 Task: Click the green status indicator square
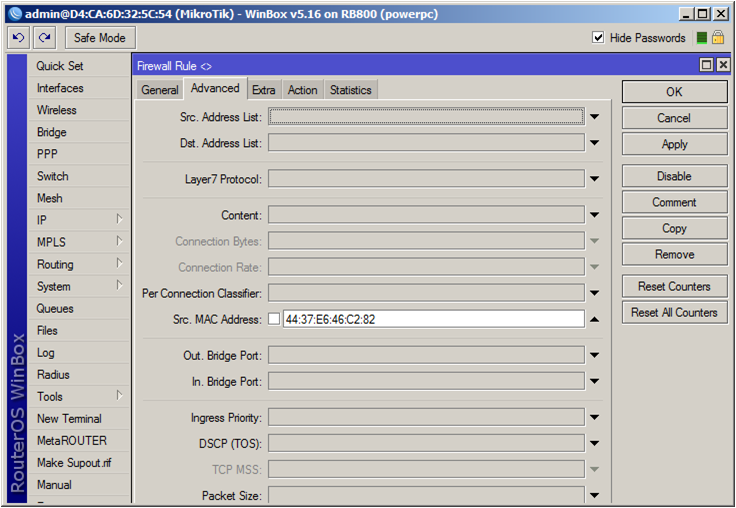702,37
